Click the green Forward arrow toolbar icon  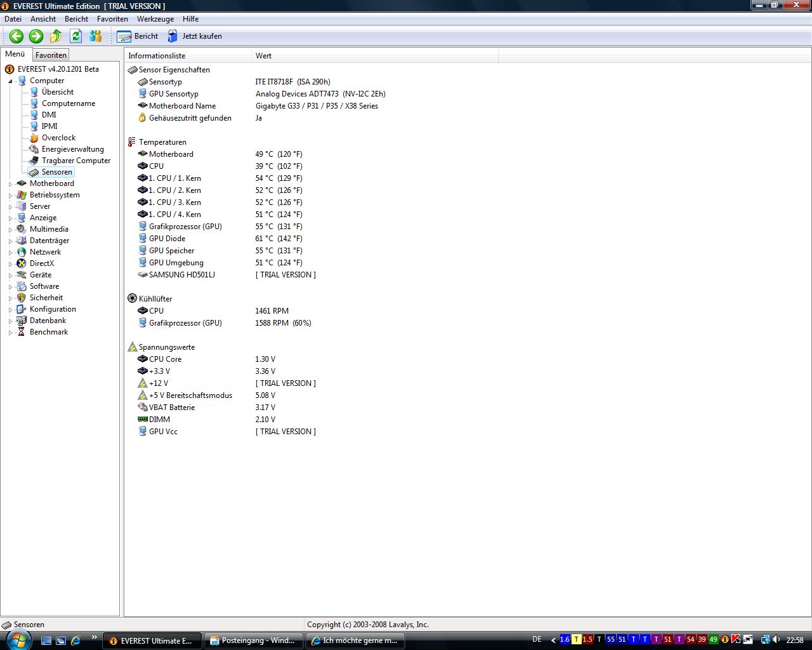point(36,36)
